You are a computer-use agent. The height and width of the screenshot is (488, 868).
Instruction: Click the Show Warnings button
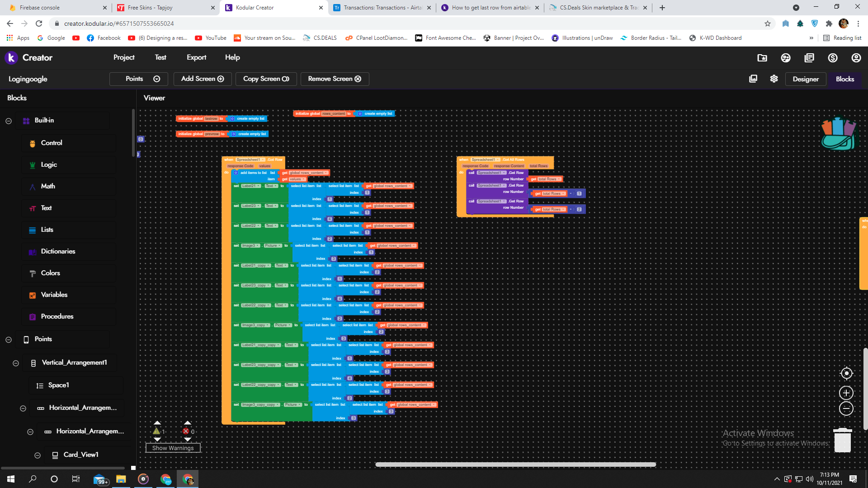pyautogui.click(x=173, y=448)
